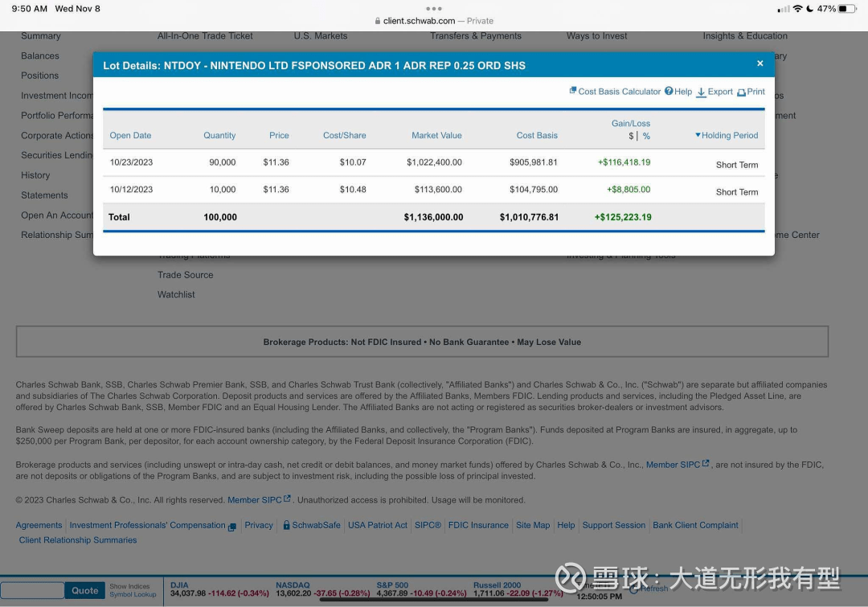This screenshot has width=868, height=607.
Task: Export lot details via download icon
Action: 701,92
